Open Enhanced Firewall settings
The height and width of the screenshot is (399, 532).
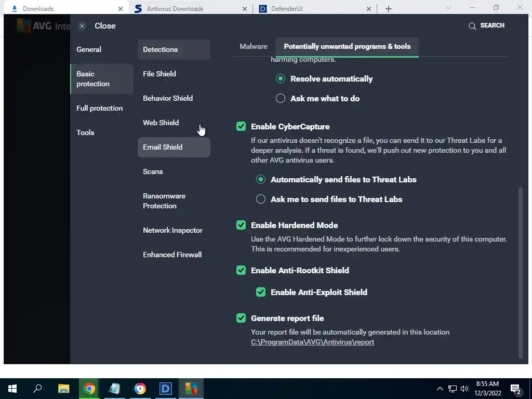click(x=174, y=255)
